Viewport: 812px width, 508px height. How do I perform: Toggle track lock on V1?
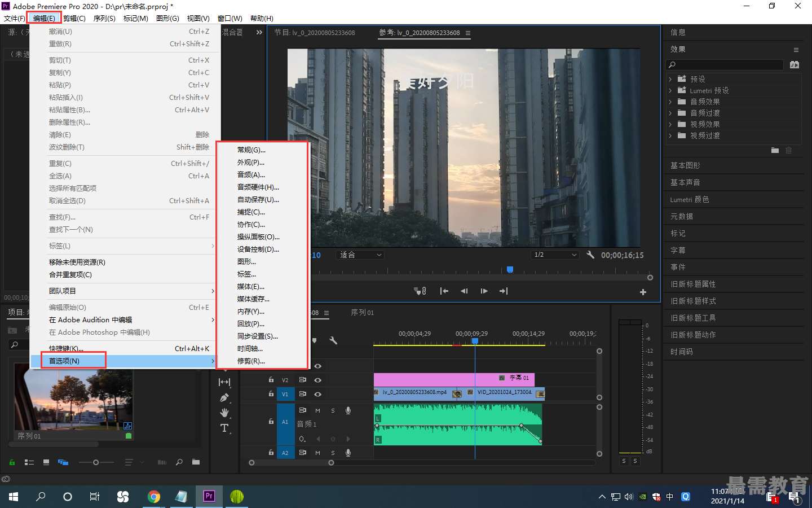pyautogui.click(x=271, y=394)
